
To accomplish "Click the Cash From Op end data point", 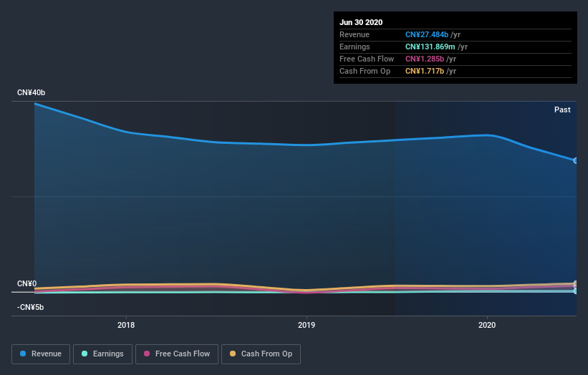I will tap(576, 283).
